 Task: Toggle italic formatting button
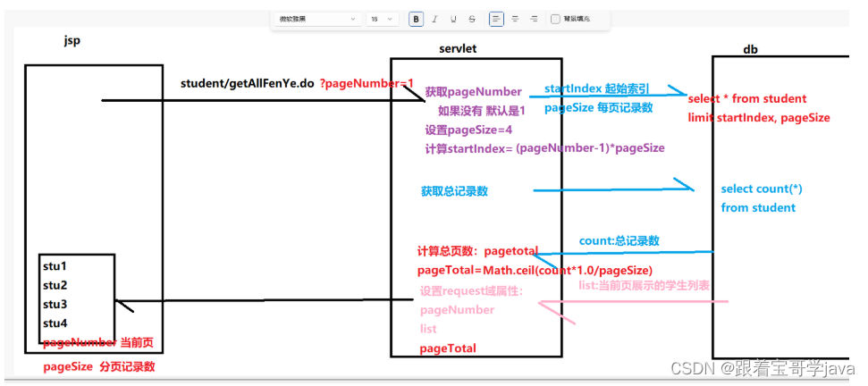point(434,19)
